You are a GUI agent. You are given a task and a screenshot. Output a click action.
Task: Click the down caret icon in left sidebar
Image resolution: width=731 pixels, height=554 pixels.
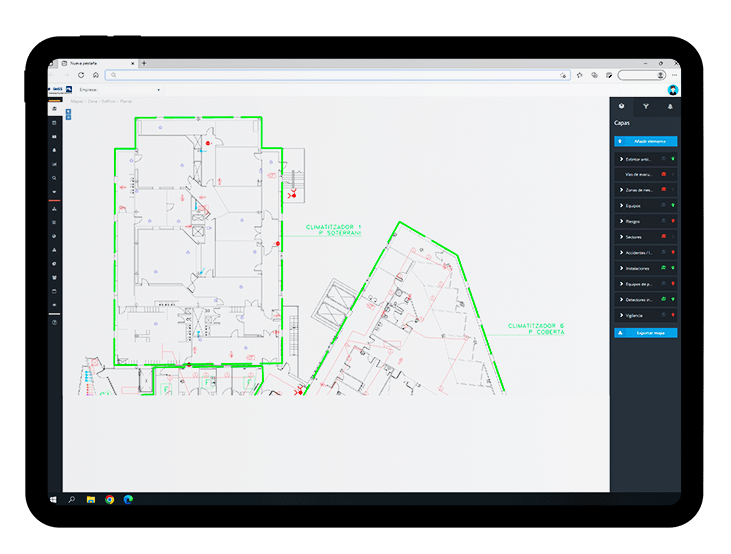tap(55, 192)
